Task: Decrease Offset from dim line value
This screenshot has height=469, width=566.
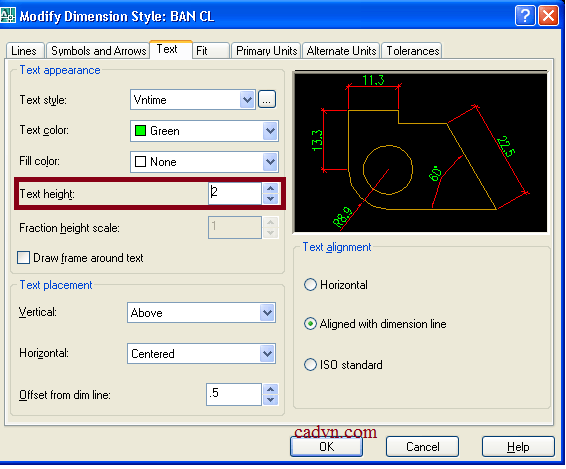Action: pyautogui.click(x=270, y=400)
